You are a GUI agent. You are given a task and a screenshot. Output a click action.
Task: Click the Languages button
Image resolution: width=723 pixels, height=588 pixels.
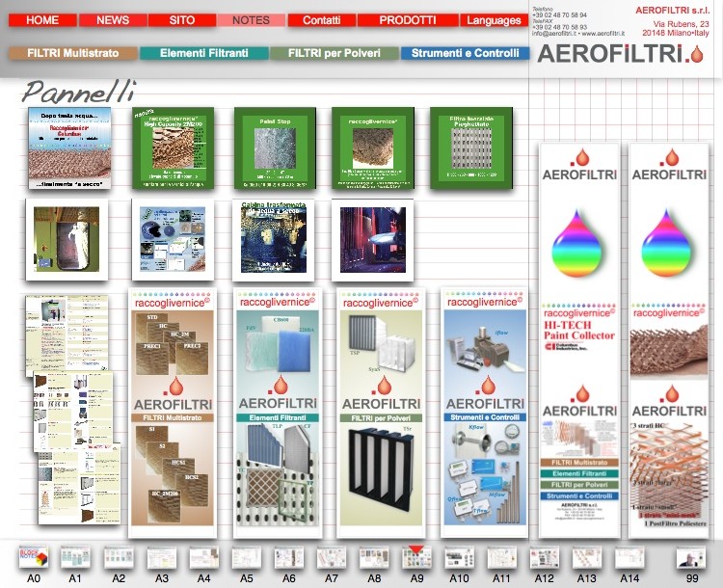click(x=494, y=20)
